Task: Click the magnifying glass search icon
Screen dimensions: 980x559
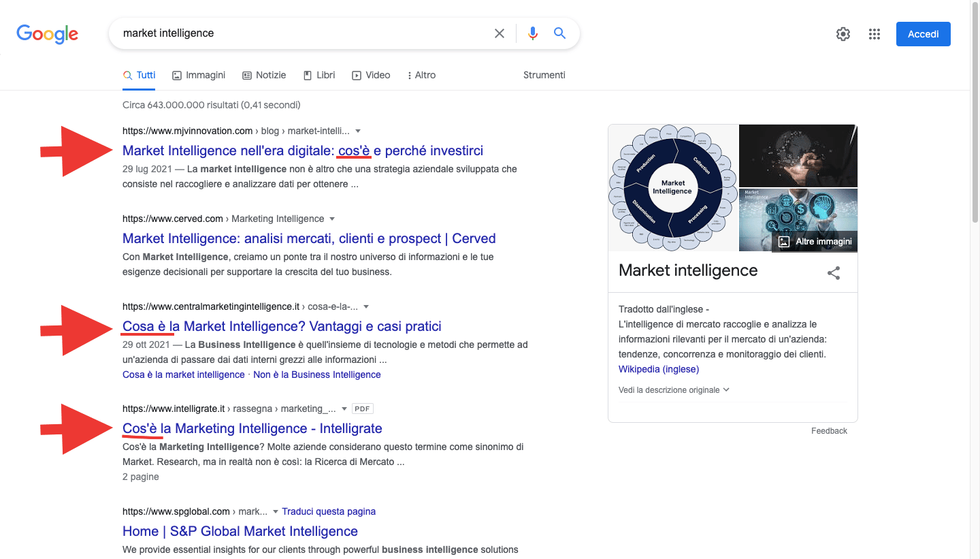Action: 559,33
